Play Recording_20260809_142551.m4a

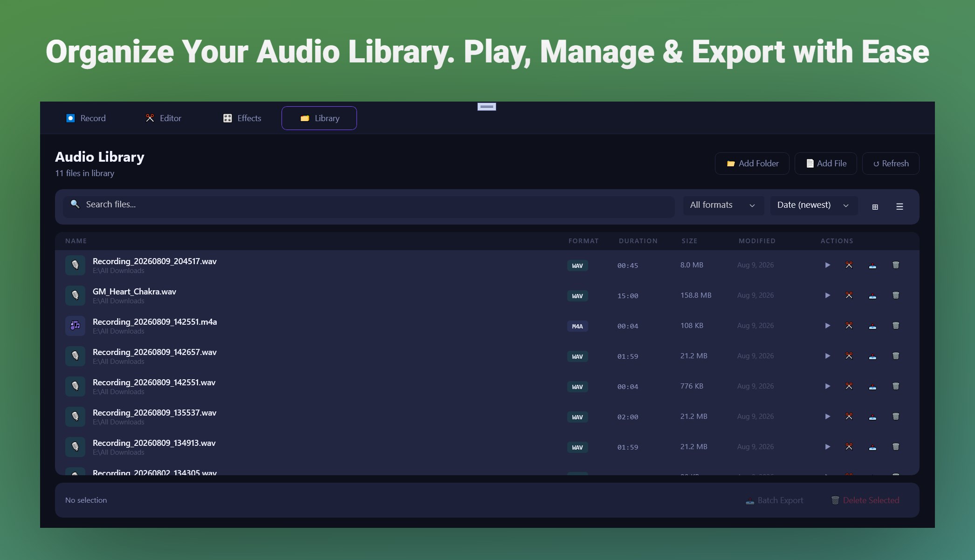click(827, 326)
